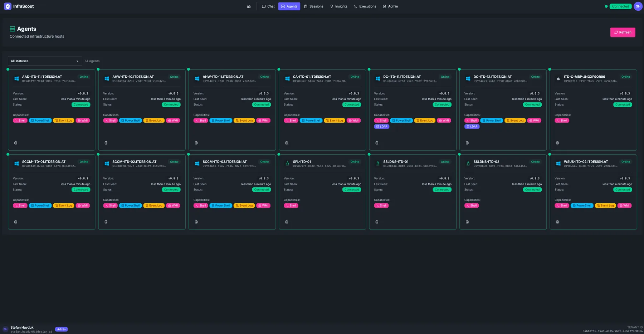Viewport: 644px width, 334px height.
Task: Click Windows logo on DC-ITD-11 card
Action: tap(377, 78)
